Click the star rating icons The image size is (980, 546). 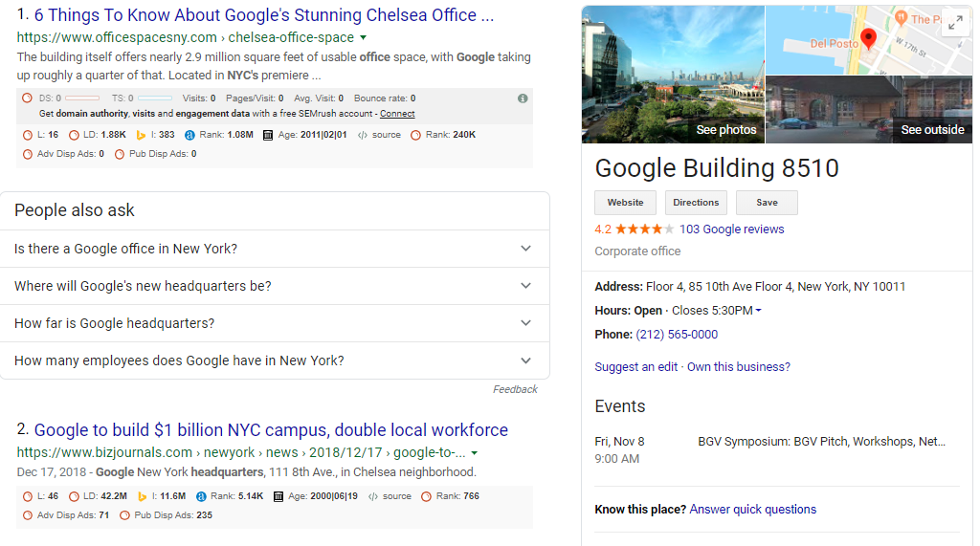click(x=645, y=229)
